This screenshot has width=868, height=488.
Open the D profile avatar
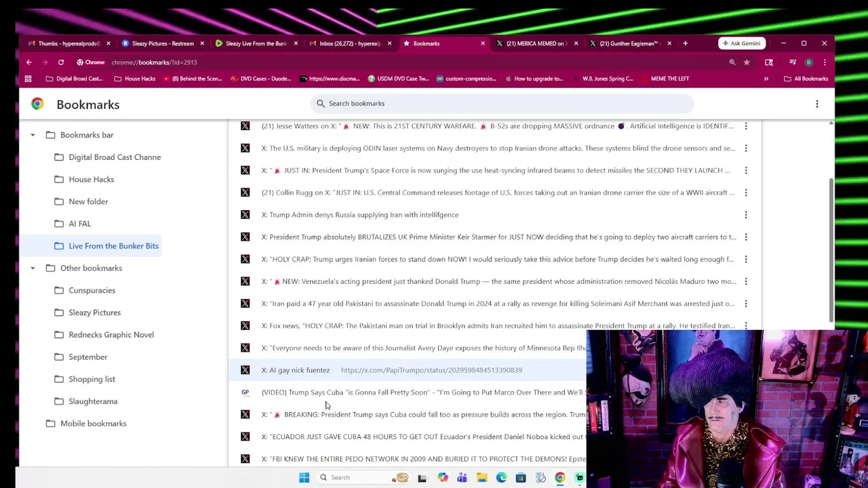click(x=808, y=62)
